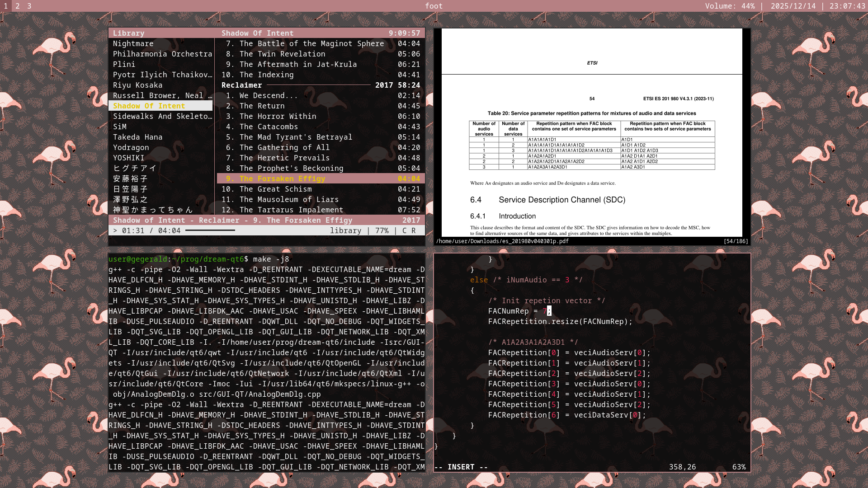Image resolution: width=868 pixels, height=488 pixels.
Task: Click the Volume 44% indicator in the status bar
Action: 730,6
